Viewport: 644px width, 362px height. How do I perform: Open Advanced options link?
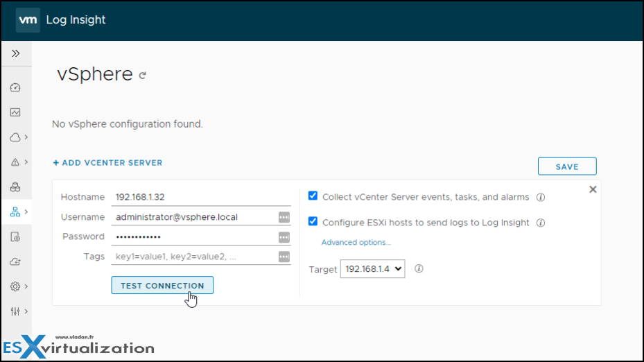tap(356, 243)
